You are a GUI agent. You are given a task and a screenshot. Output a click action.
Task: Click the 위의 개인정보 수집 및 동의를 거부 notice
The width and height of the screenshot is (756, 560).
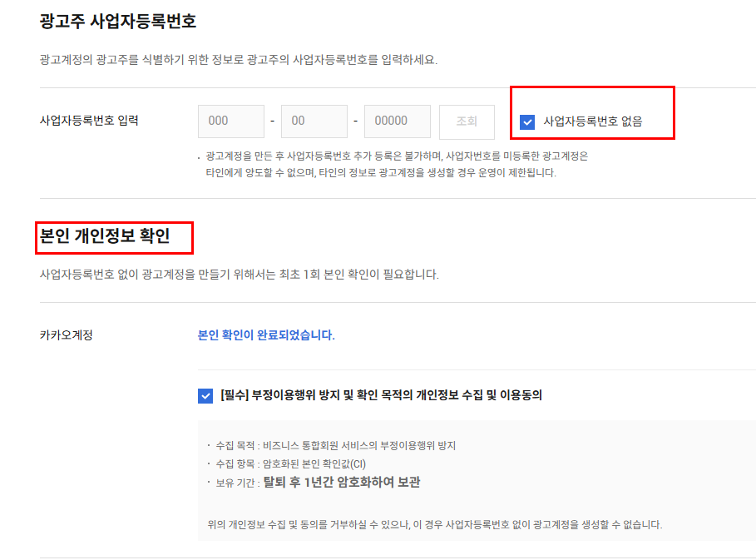435,524
